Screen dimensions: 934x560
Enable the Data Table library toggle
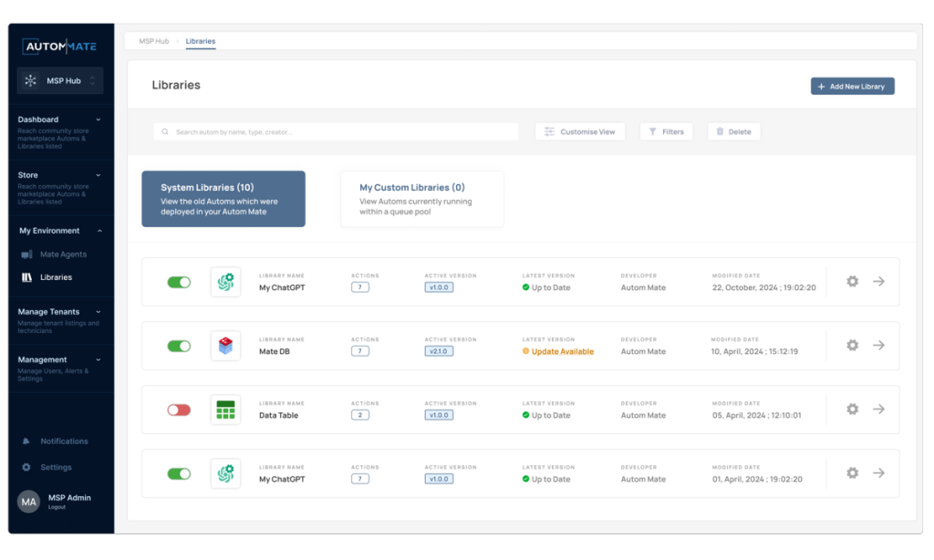pos(179,410)
